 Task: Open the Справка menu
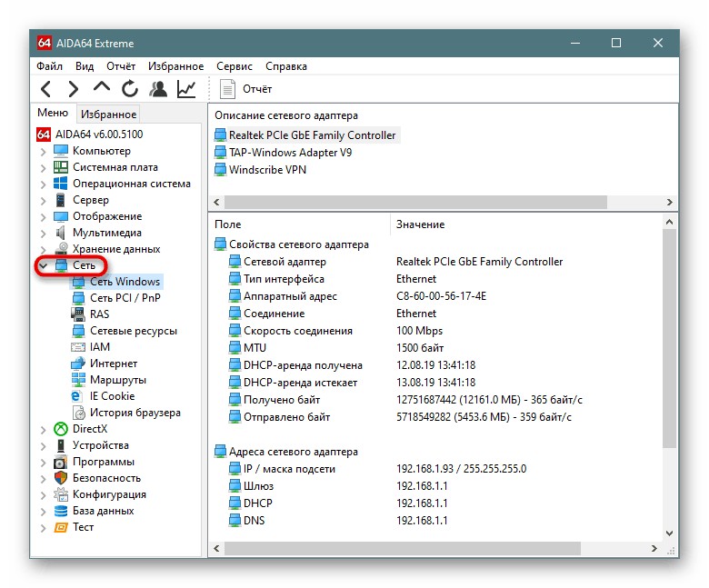click(x=286, y=66)
